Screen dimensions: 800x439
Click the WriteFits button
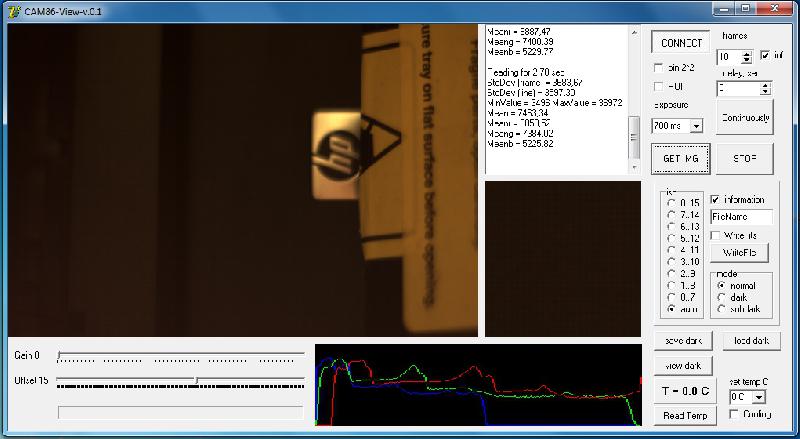739,253
